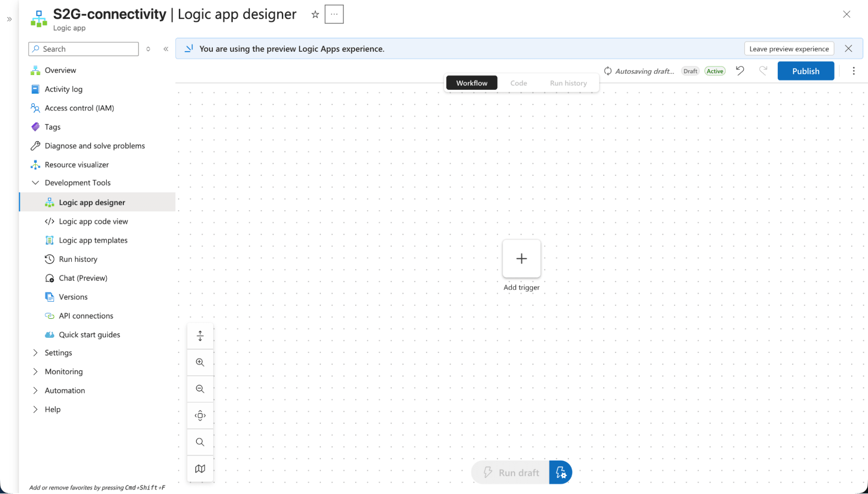Switch to the Workflow tab
Screen dimensions: 868x494
tap(472, 83)
